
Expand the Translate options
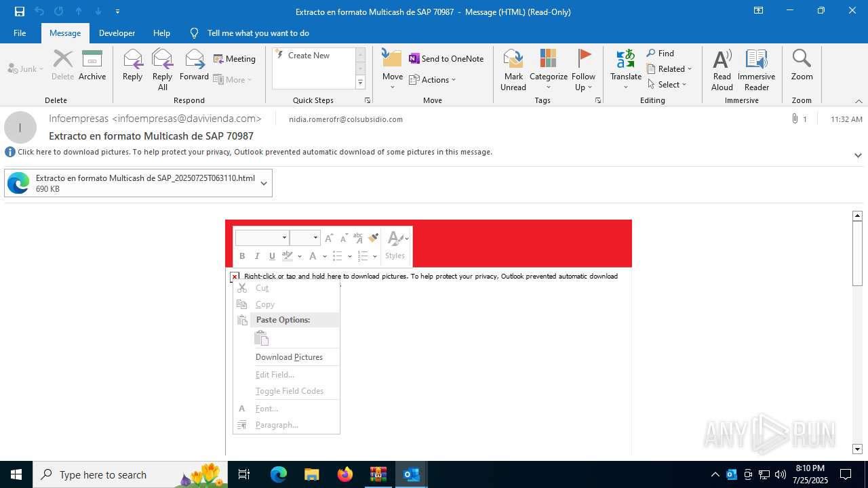click(626, 70)
